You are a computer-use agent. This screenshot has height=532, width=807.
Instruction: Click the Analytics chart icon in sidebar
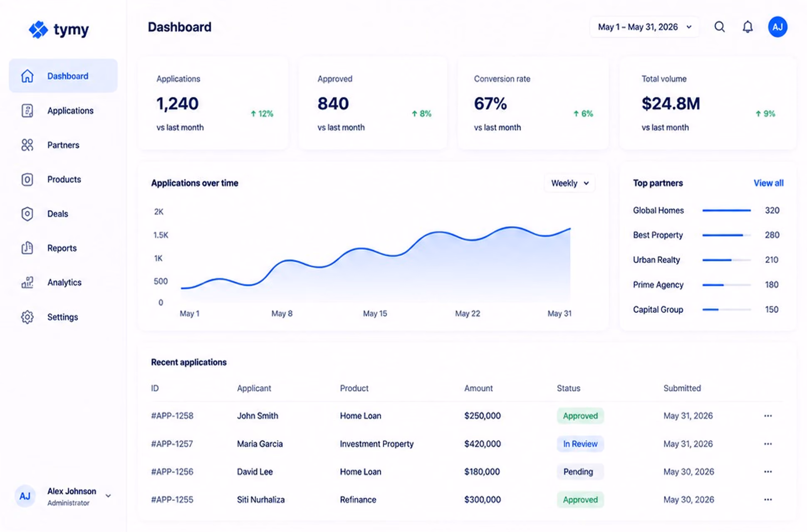tap(27, 282)
